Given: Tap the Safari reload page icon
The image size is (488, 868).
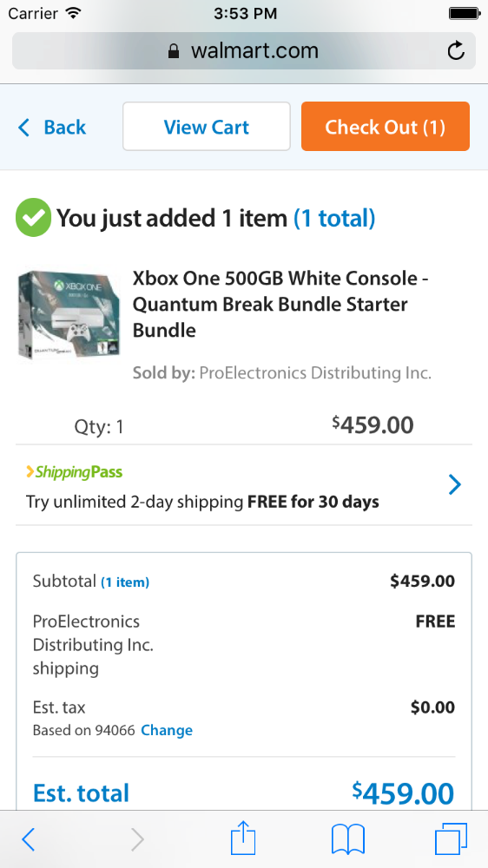Looking at the screenshot, I should click(456, 51).
